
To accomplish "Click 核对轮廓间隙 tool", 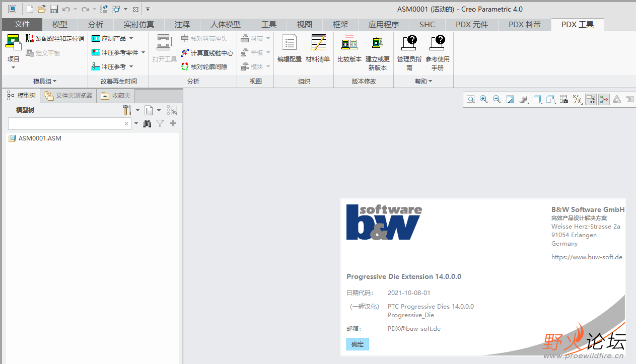I will (x=204, y=66).
